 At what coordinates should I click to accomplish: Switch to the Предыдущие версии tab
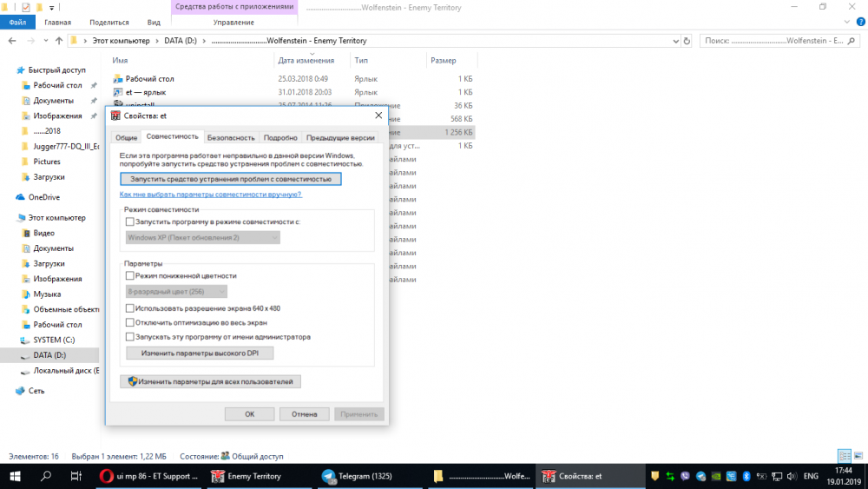click(340, 137)
